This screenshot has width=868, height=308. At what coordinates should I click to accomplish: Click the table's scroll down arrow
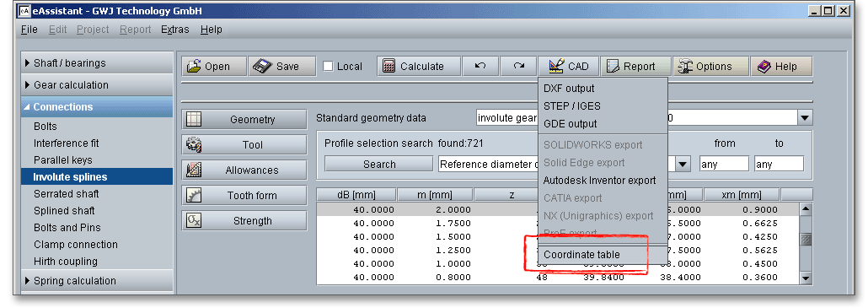click(x=806, y=278)
